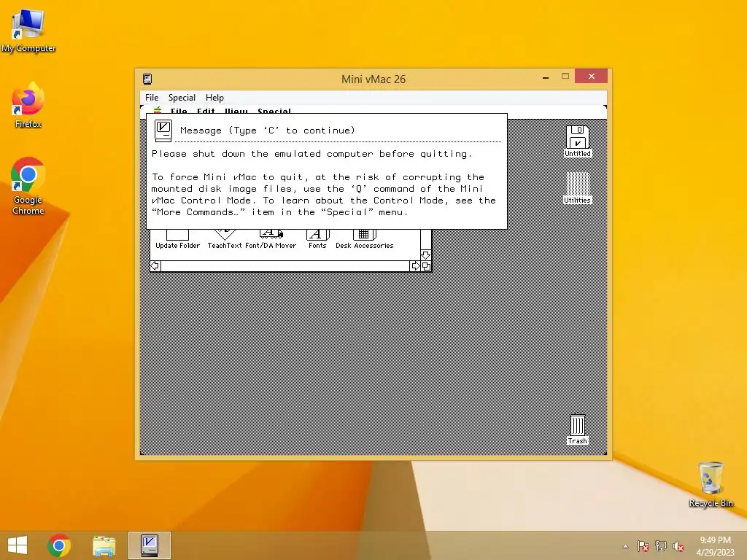Select the Utilities disk icon
This screenshot has height=560, width=747.
[578, 187]
